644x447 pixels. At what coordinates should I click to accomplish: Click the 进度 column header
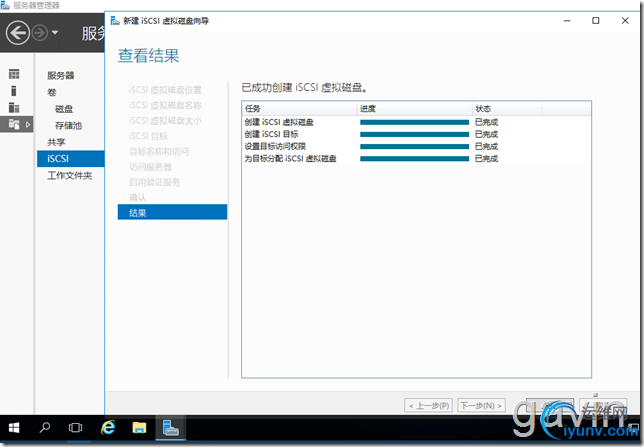414,108
